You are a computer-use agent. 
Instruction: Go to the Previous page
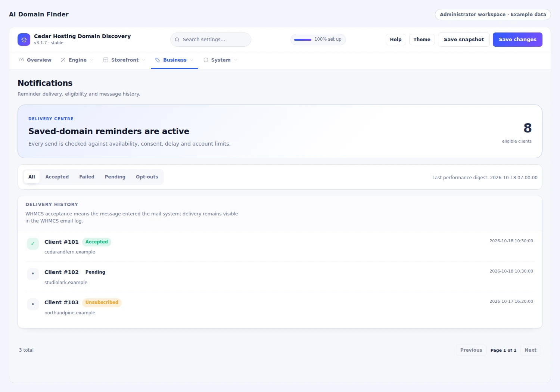[471, 350]
